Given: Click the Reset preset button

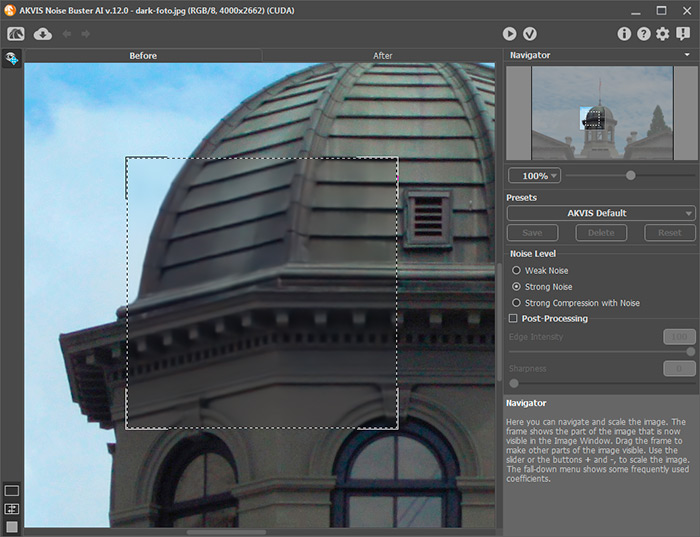Looking at the screenshot, I should 670,233.
